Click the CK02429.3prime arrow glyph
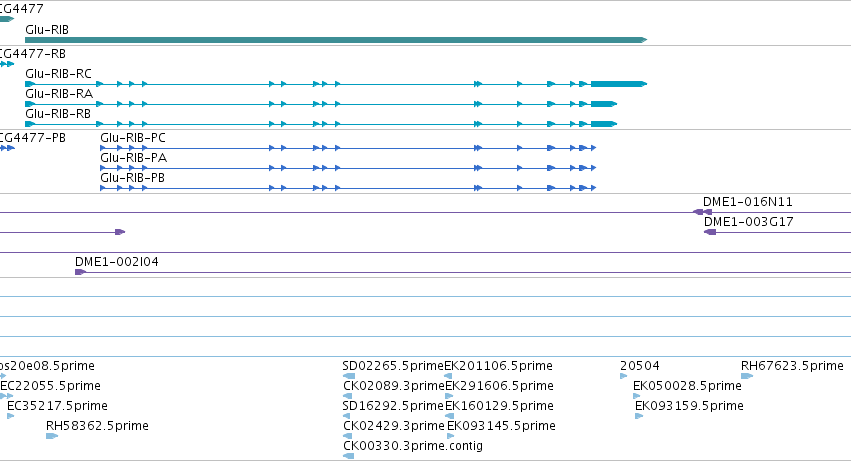Viewport: 851px width, 461px height. [x=348, y=436]
